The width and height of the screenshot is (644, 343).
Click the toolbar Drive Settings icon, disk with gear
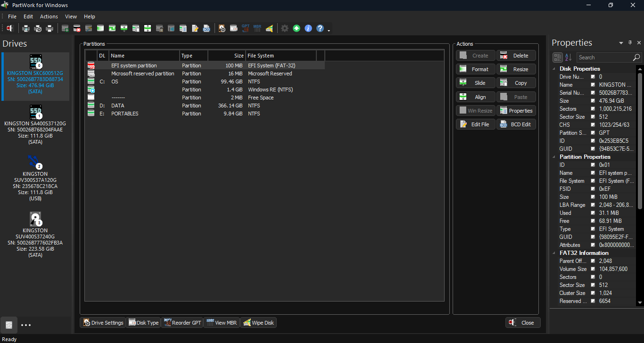[x=222, y=28]
